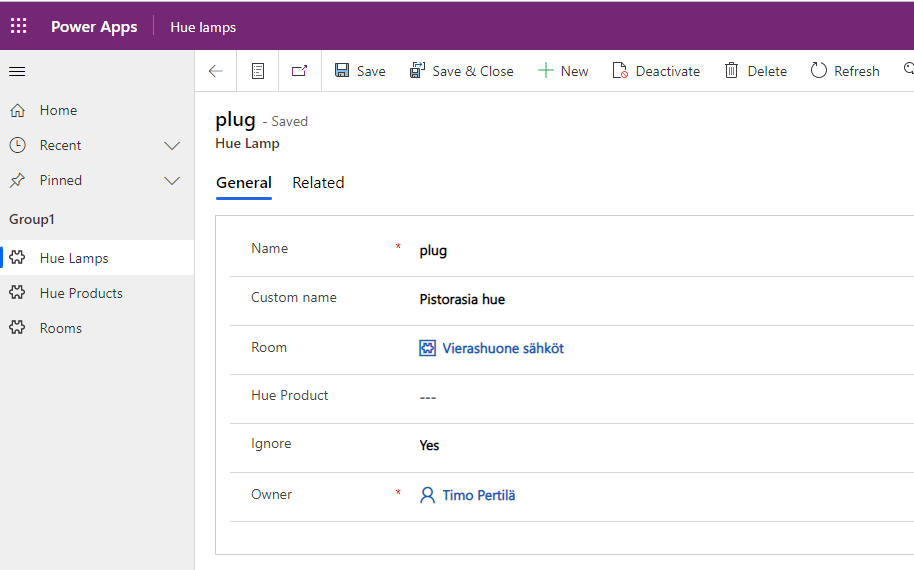Switch to the Related tab
This screenshot has height=570, width=914.
pyautogui.click(x=318, y=183)
